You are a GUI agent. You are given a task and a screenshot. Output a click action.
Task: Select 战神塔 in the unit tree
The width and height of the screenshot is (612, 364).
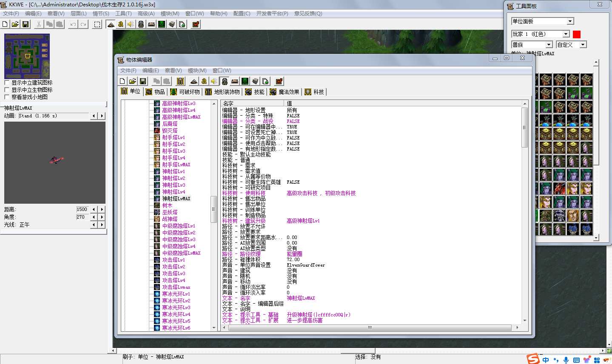point(170,219)
